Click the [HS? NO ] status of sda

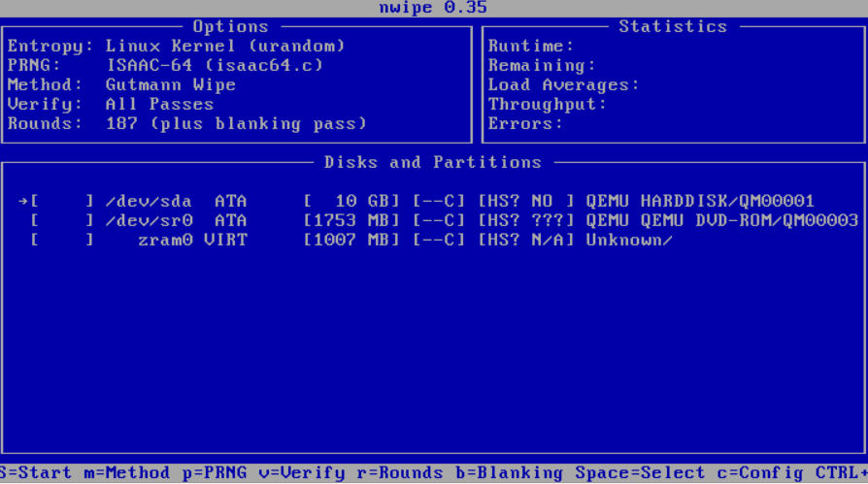tap(525, 201)
